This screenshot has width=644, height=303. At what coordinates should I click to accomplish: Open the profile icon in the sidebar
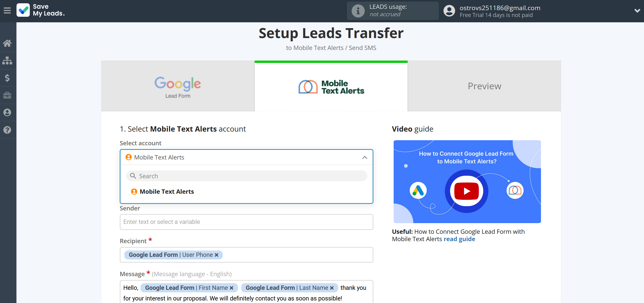point(7,112)
